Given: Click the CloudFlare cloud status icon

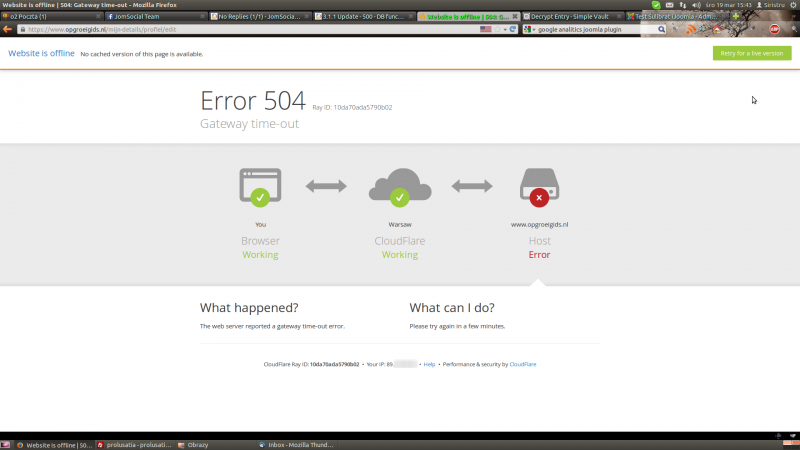Looking at the screenshot, I should (400, 187).
